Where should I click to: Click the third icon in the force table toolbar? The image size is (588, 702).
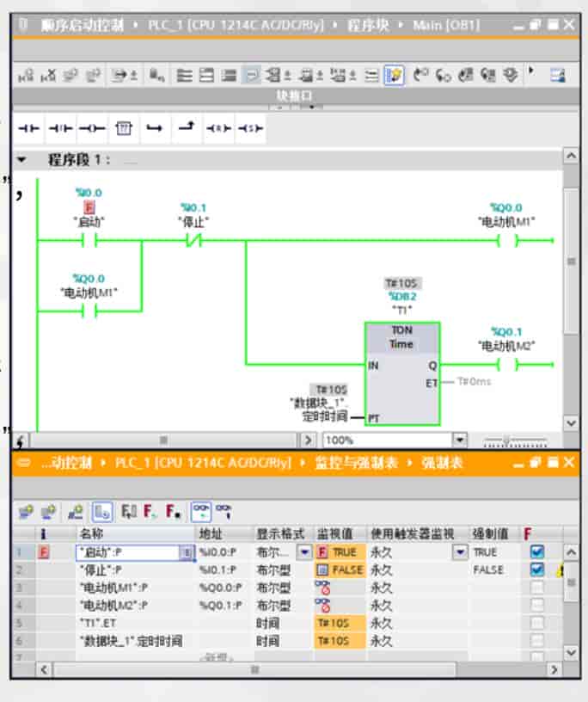pos(75,512)
